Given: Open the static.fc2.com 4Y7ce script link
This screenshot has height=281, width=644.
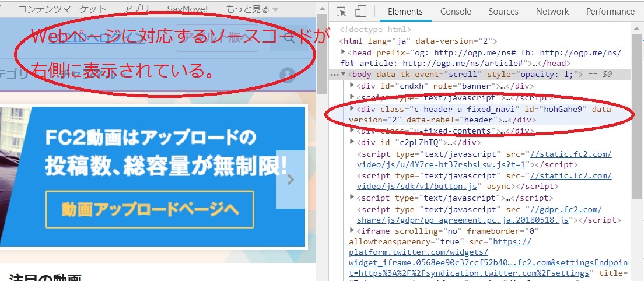Looking at the screenshot, I should (485, 160).
